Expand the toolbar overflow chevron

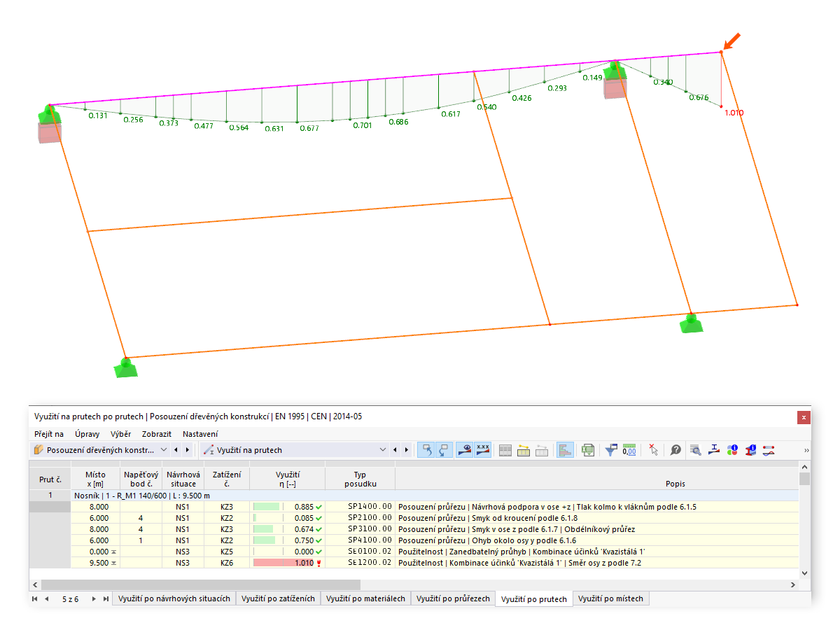(x=806, y=450)
